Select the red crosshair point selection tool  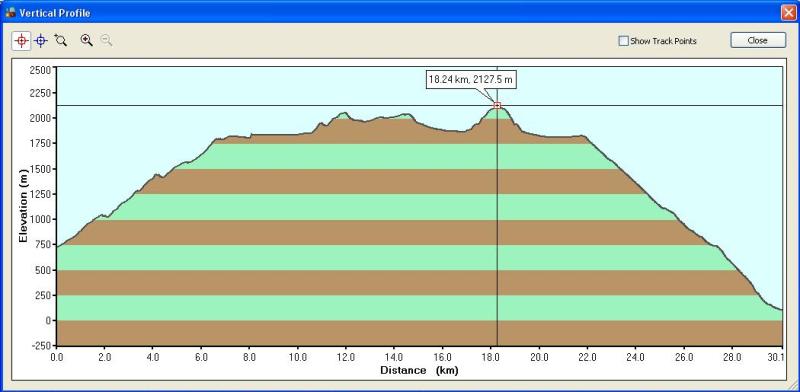[21, 41]
